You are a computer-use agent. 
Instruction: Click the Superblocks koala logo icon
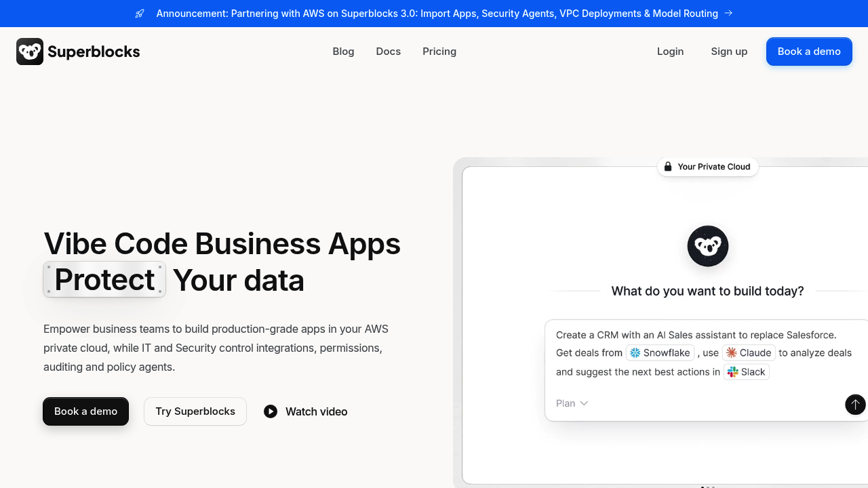(30, 52)
